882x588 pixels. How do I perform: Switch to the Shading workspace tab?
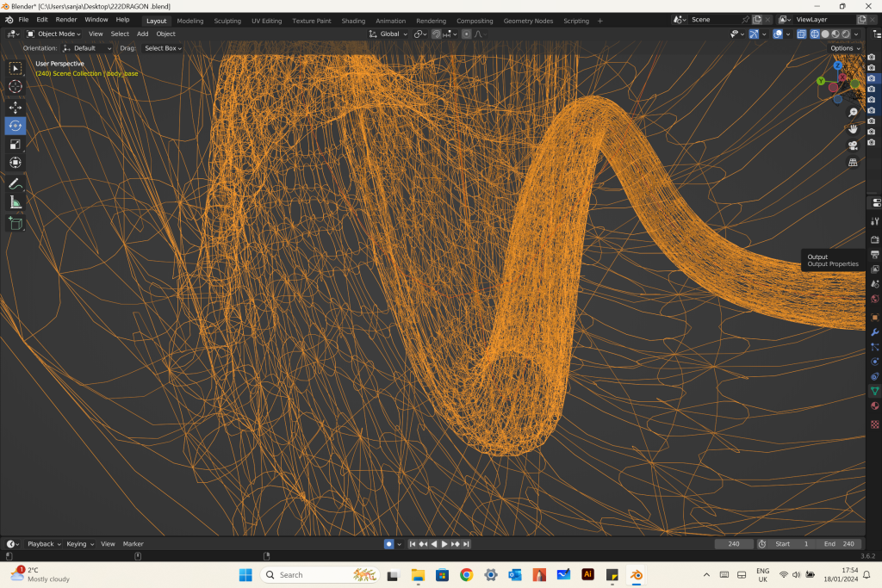click(353, 21)
